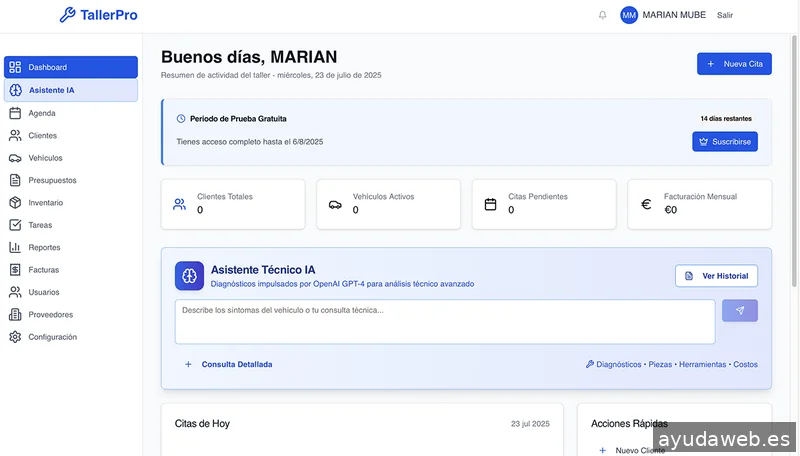
Task: Open Facturas in the sidebar
Action: click(x=71, y=270)
